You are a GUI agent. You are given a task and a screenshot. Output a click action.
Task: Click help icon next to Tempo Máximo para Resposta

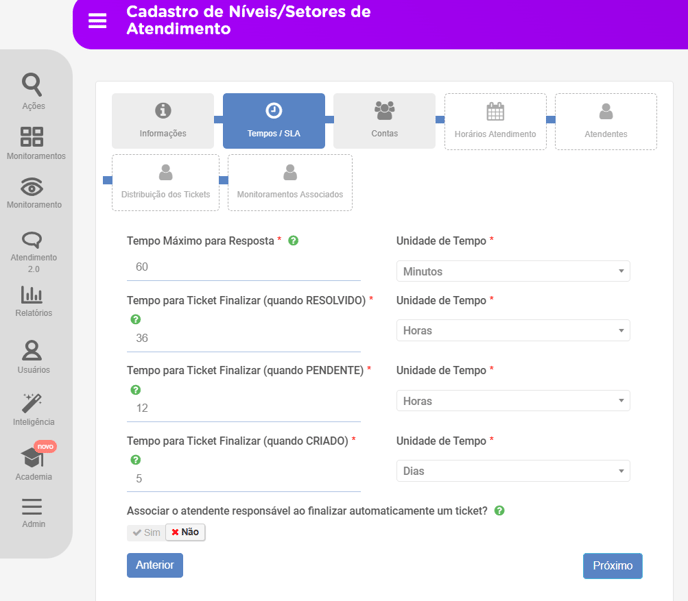click(x=293, y=240)
